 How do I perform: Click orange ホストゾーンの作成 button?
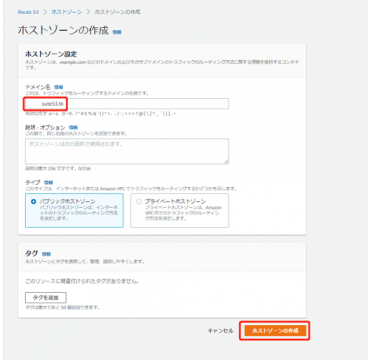pyautogui.click(x=275, y=331)
